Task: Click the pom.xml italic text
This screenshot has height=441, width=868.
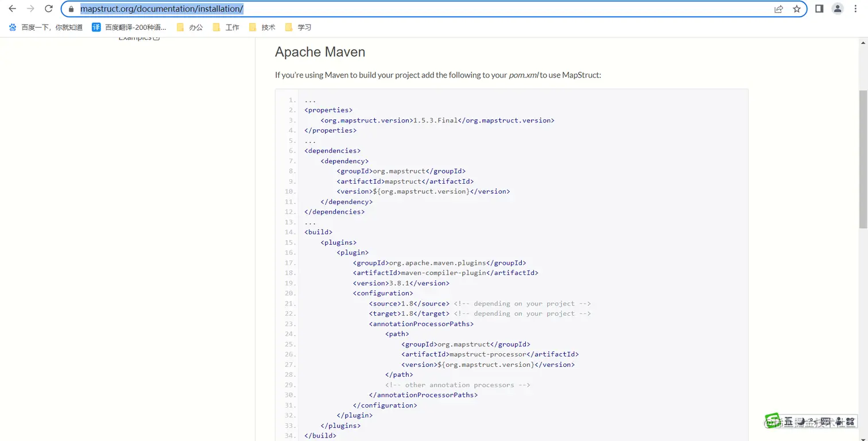Action: tap(524, 75)
